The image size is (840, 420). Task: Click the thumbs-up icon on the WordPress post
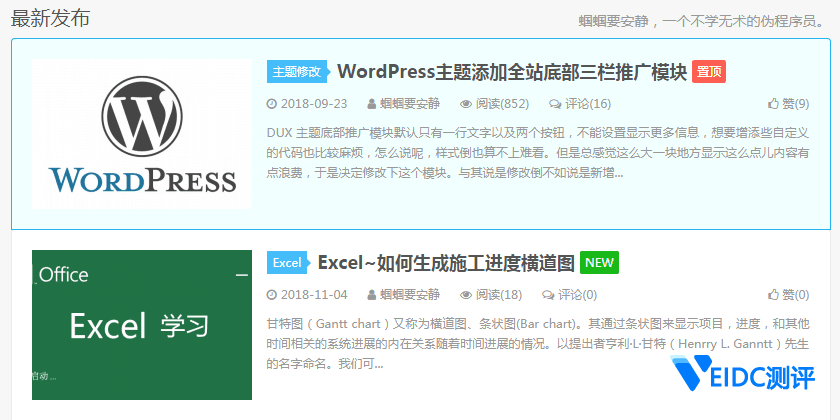[773, 103]
